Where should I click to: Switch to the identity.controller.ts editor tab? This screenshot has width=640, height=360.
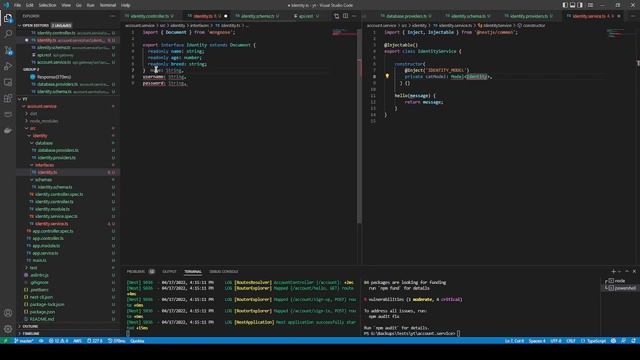(x=149, y=16)
